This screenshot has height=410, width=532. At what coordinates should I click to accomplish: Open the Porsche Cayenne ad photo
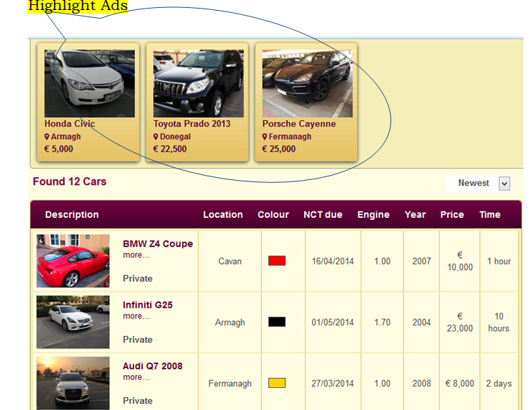click(307, 83)
